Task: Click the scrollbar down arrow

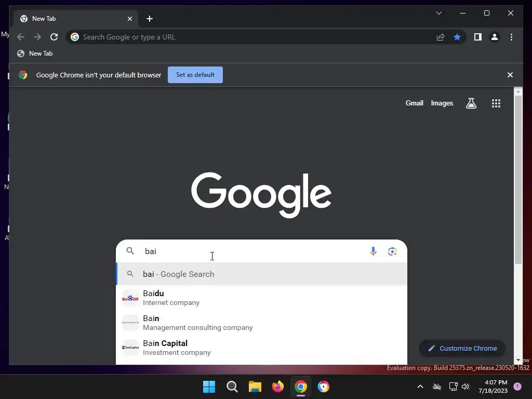Action: 518,360
